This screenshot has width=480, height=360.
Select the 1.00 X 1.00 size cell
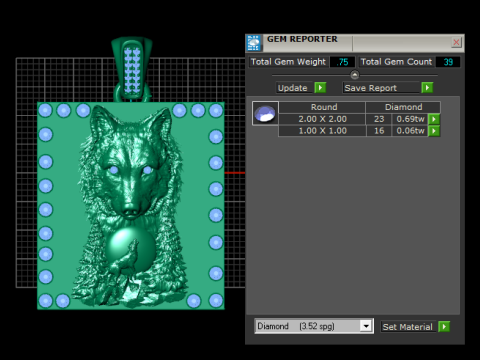[322, 131]
